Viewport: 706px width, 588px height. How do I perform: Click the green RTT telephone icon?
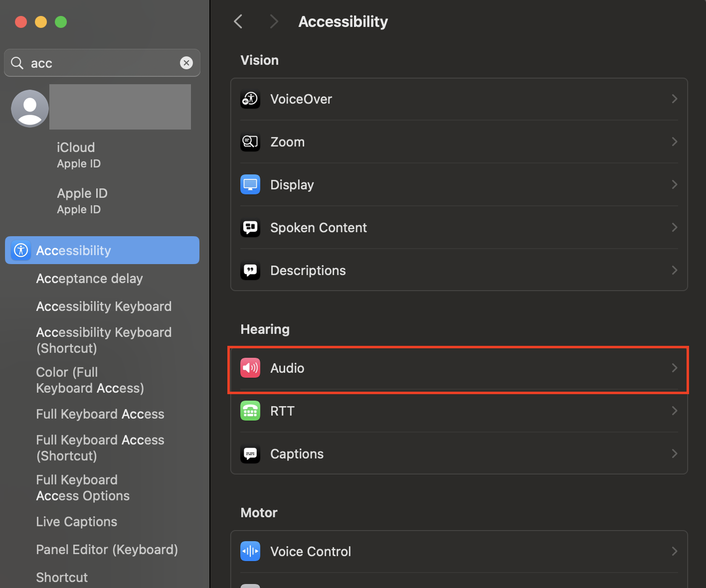pyautogui.click(x=250, y=411)
